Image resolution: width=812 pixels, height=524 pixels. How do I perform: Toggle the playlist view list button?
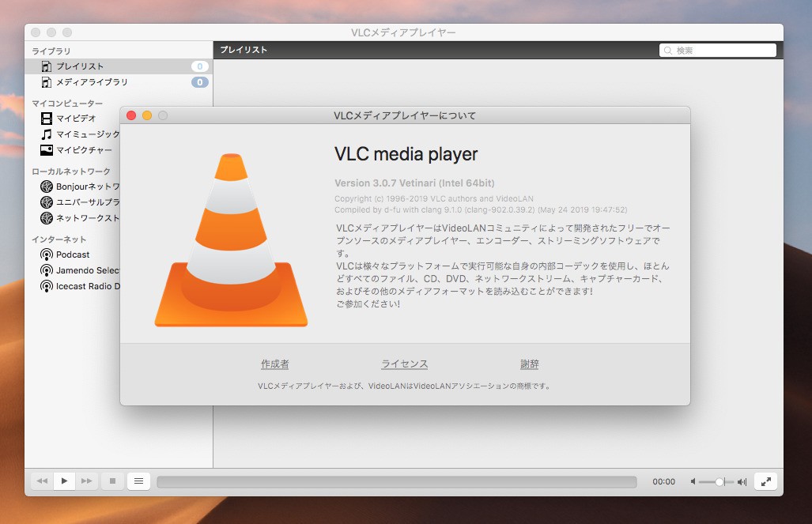pyautogui.click(x=139, y=481)
